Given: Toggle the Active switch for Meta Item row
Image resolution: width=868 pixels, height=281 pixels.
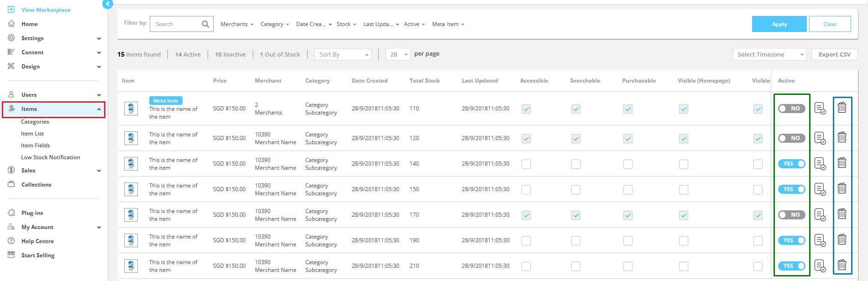Looking at the screenshot, I should coord(791,109).
